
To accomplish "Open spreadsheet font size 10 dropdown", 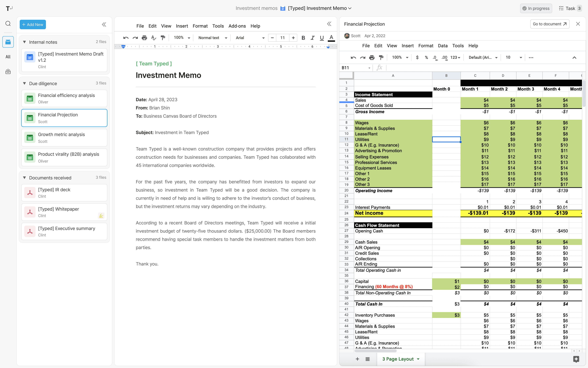I will click(x=514, y=57).
